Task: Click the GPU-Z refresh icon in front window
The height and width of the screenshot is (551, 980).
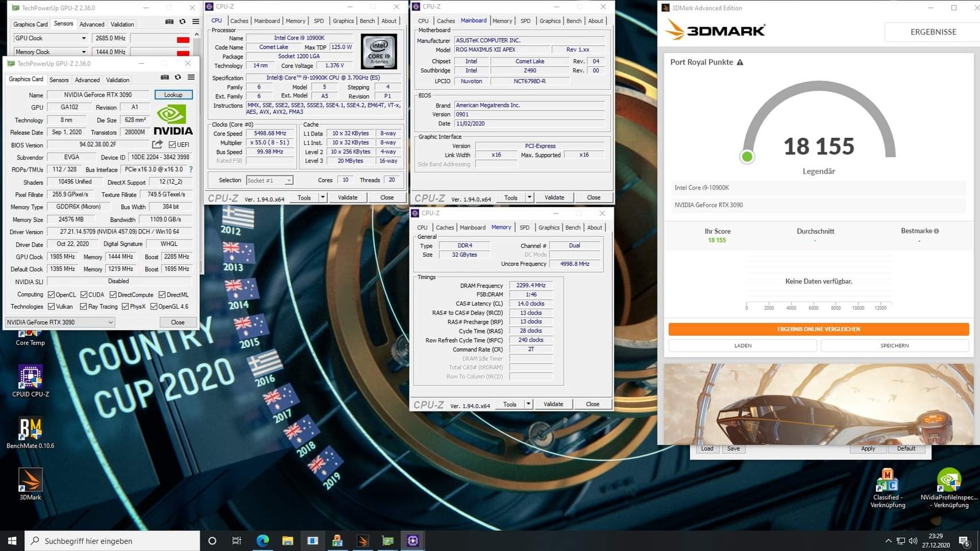Action: [178, 77]
